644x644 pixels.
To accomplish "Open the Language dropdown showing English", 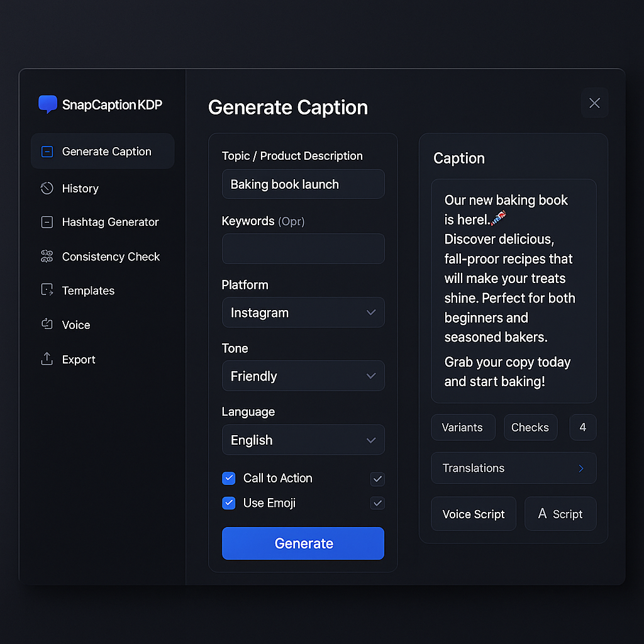I will coord(303,440).
